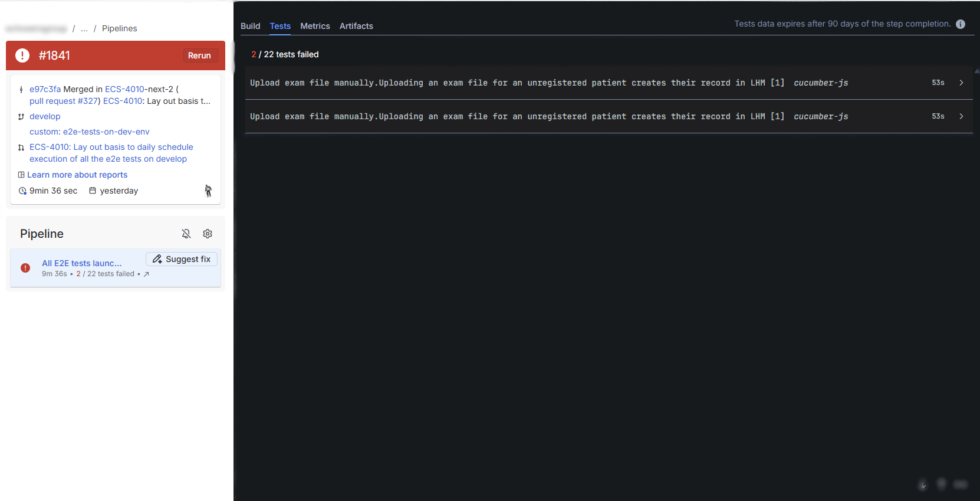Viewport: 980px width, 501px height.
Task: Click the pull request icon beside ECS-4010 title
Action: [21, 148]
